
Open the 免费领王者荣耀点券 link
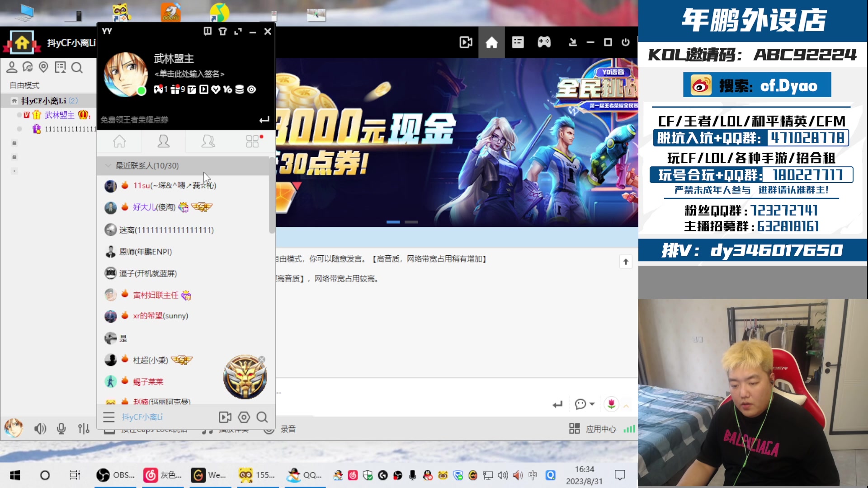(134, 120)
